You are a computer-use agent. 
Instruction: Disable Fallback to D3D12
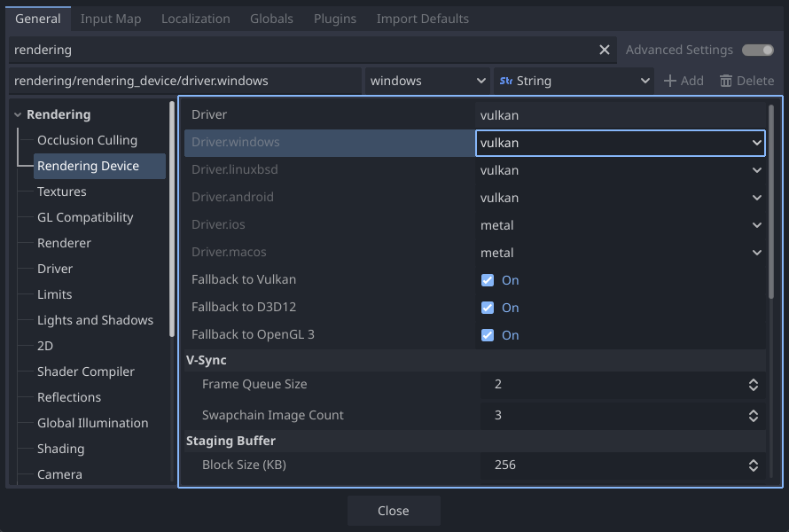coord(488,308)
